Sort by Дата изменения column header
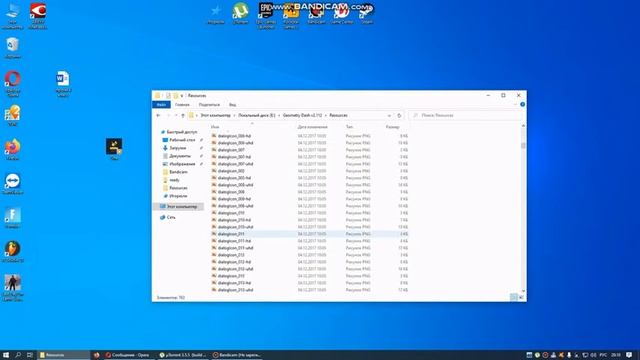 pyautogui.click(x=312, y=127)
